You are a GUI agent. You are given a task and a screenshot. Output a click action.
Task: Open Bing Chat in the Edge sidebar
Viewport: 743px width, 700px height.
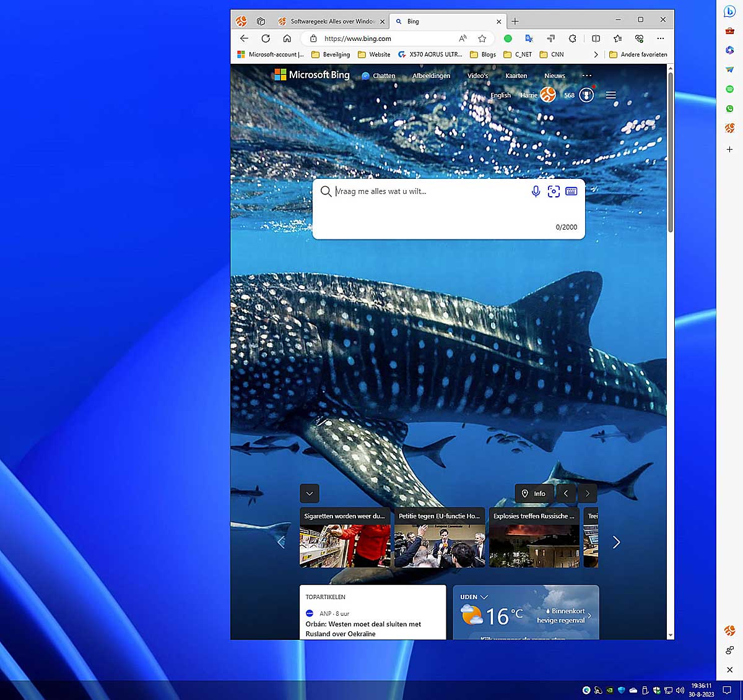click(730, 11)
